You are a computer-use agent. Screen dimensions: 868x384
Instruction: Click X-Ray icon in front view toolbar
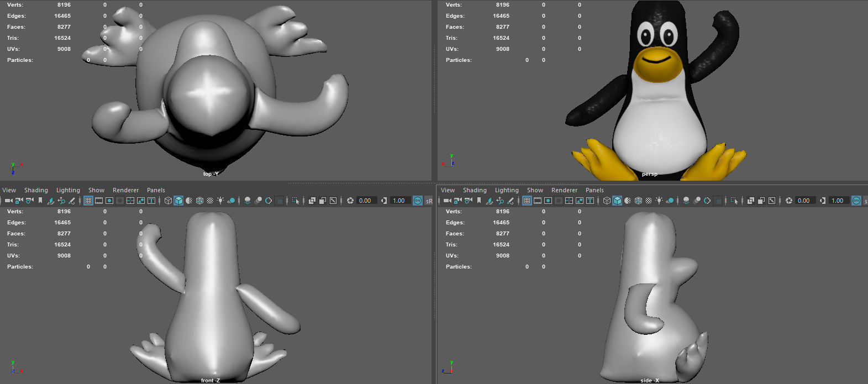point(312,201)
